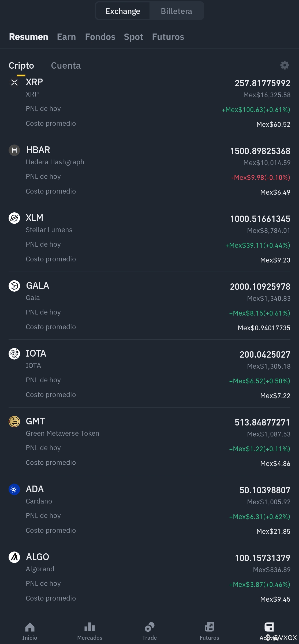
Task: Tap the ADA Cardano logo
Action: coord(14,489)
